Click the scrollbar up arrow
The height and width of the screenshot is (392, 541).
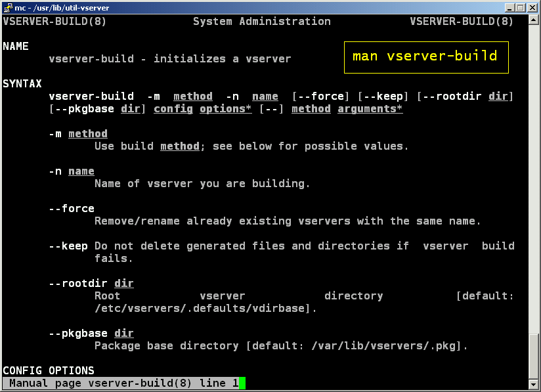point(533,21)
